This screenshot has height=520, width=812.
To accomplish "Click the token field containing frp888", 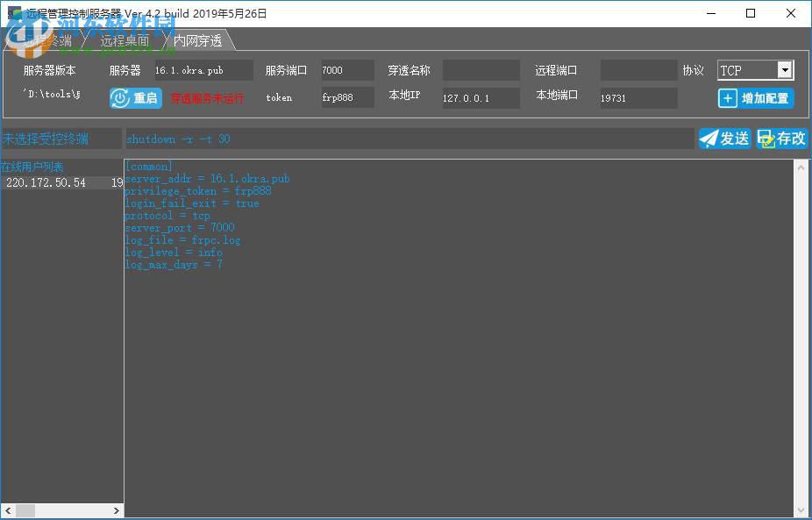I will 345,97.
